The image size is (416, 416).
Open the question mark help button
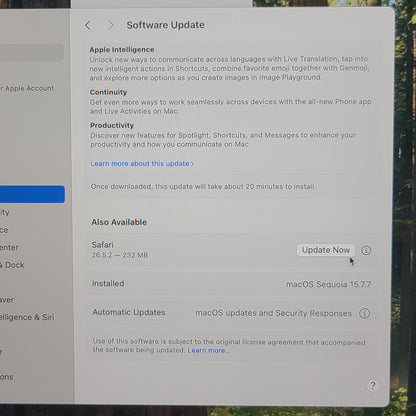[373, 386]
